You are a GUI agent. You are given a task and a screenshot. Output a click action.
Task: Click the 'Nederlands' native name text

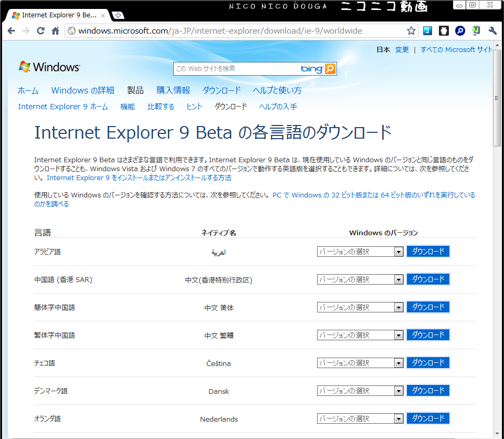[219, 419]
